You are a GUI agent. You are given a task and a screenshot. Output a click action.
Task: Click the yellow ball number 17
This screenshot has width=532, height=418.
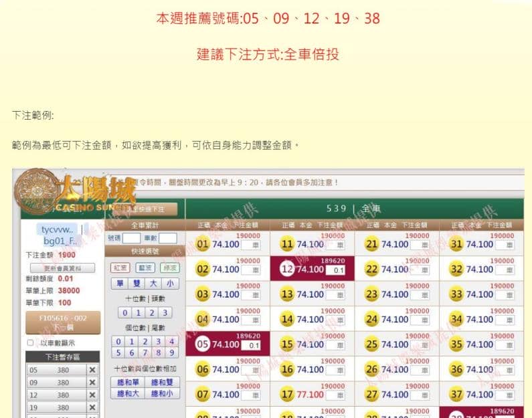pos(287,395)
